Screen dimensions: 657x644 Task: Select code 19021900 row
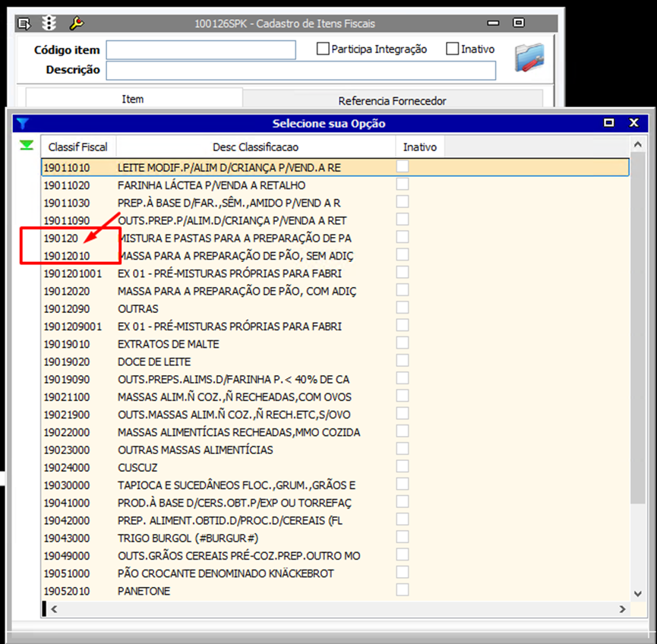point(335,415)
